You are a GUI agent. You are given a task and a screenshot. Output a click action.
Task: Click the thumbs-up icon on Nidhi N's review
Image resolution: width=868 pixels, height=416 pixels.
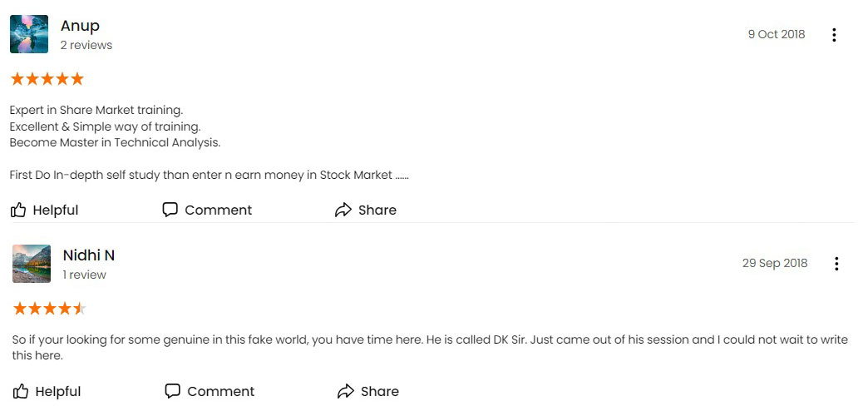point(21,392)
